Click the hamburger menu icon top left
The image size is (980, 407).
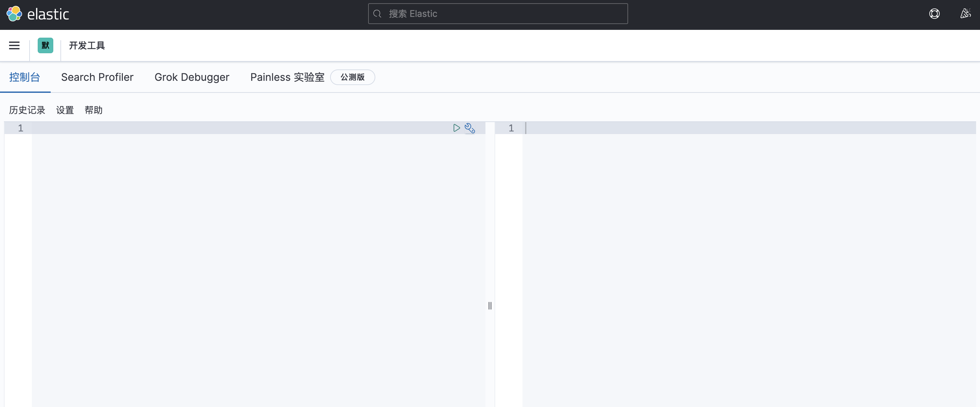pos(14,45)
